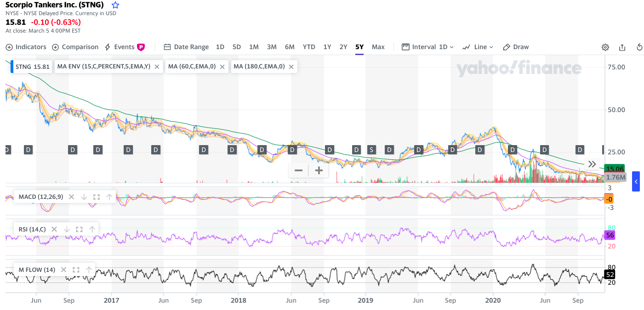Open the Indicators menu
Screen dimensions: 644x310
point(26,47)
